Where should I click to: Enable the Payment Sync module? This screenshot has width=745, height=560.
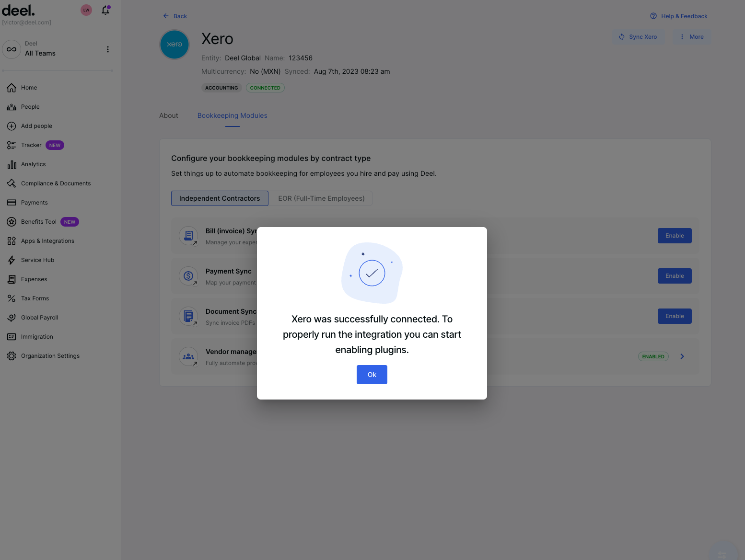click(675, 276)
